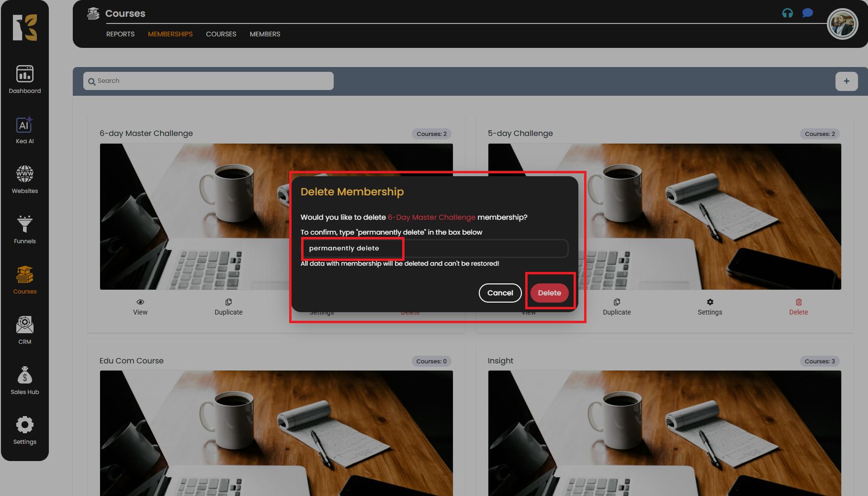This screenshot has width=868, height=496.
Task: Go to Websites in the sidebar
Action: point(24,180)
